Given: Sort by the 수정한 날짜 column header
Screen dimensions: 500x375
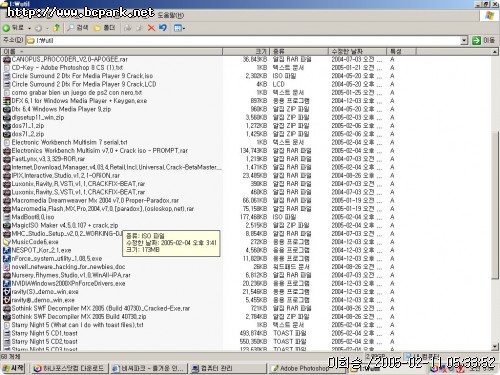Looking at the screenshot, I should [x=357, y=51].
